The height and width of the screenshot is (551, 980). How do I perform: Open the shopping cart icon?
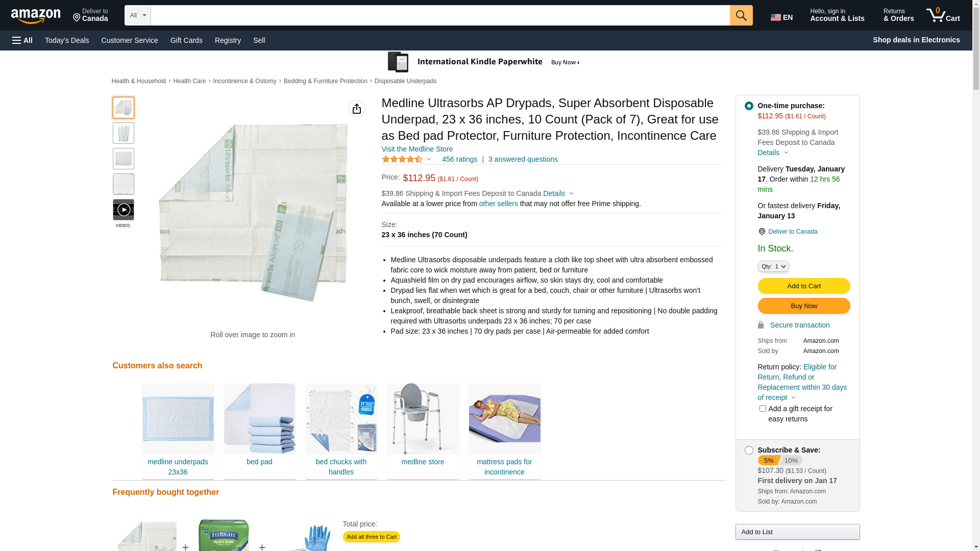pos(942,15)
